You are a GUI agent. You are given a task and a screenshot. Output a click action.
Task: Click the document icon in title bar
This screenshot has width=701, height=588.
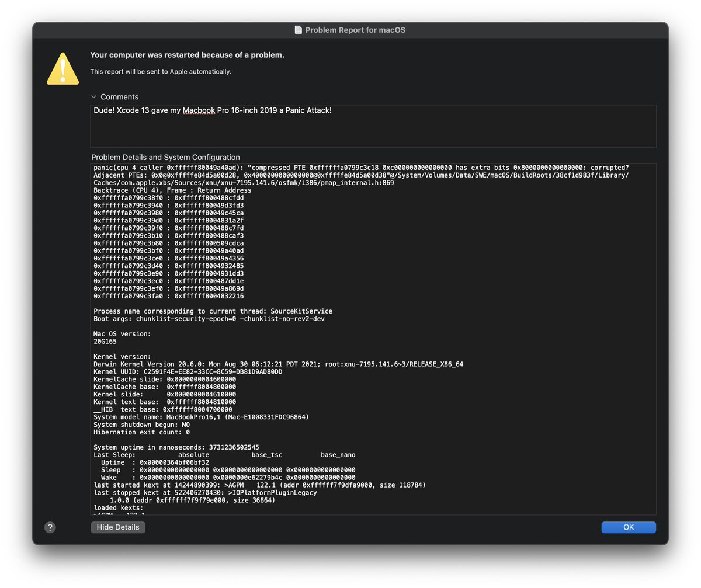tap(299, 30)
